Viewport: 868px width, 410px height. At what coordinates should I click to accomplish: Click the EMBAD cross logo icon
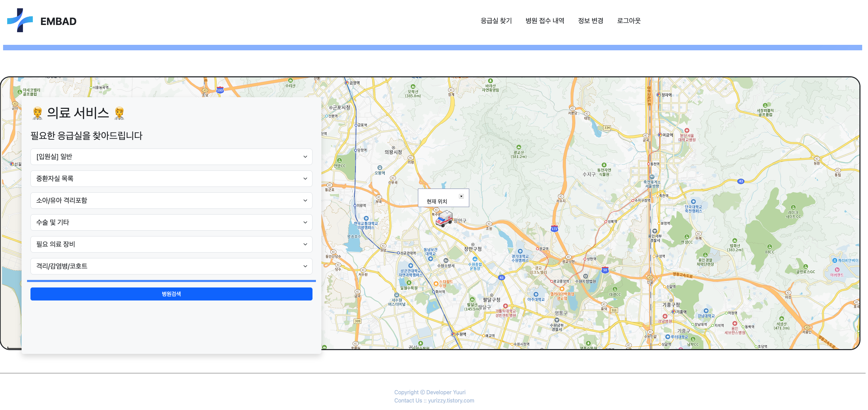coord(20,21)
